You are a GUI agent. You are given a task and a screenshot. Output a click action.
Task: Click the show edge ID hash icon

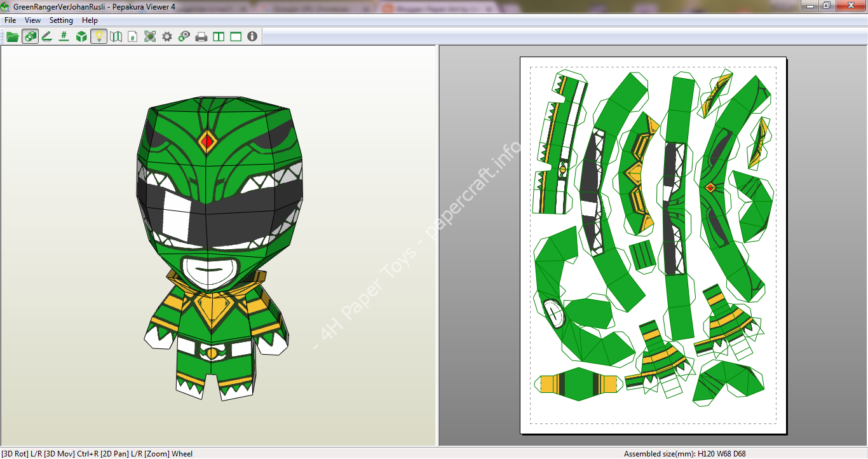tap(64, 37)
